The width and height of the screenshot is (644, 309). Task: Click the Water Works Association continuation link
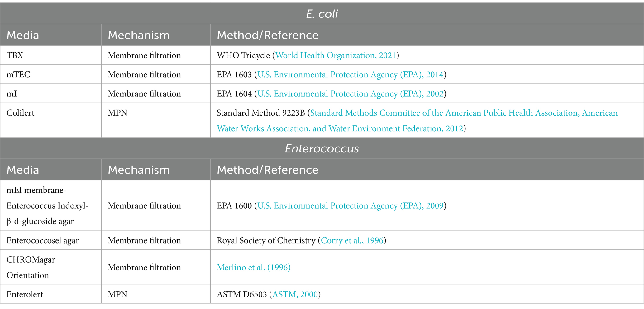tap(340, 128)
